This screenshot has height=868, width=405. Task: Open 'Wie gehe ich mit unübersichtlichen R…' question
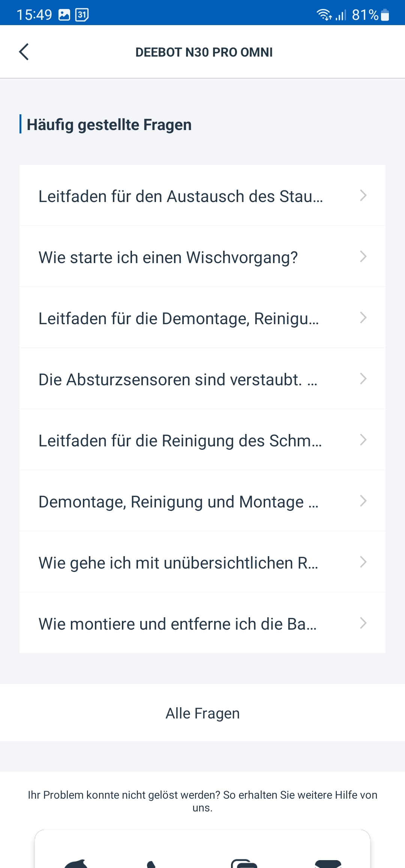178,563
